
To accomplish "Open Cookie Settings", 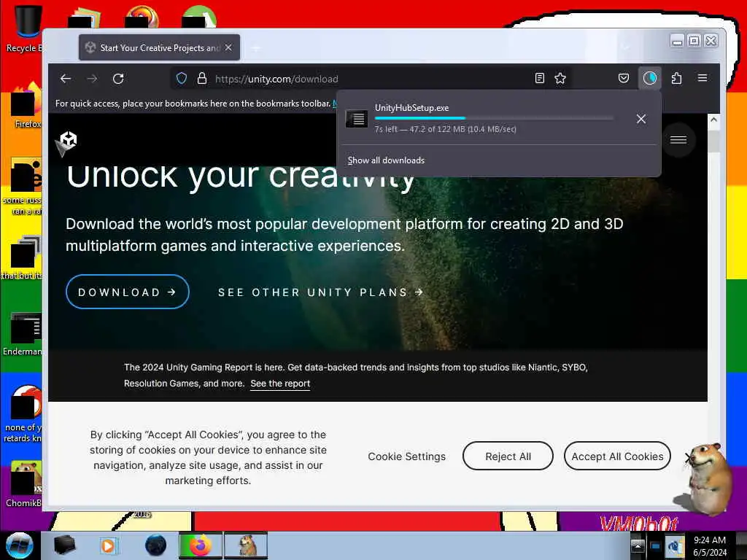I will [x=406, y=456].
